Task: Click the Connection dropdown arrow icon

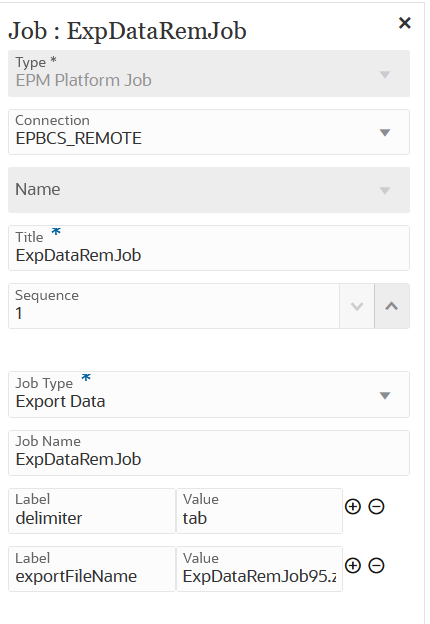Action: coord(385,133)
